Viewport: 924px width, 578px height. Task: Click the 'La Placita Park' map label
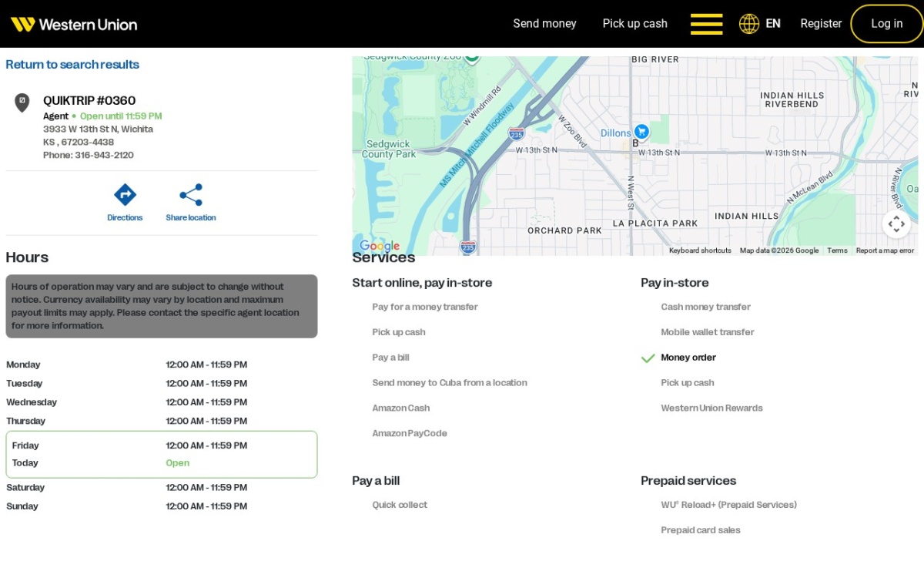[655, 223]
